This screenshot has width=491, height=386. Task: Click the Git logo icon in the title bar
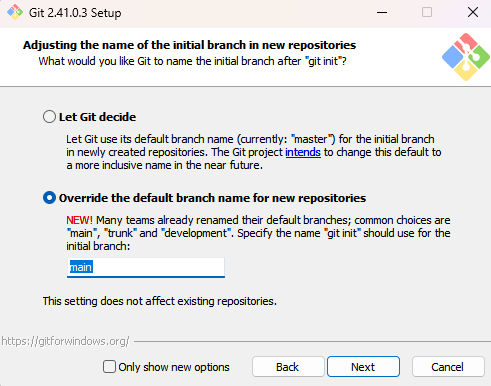tap(15, 12)
